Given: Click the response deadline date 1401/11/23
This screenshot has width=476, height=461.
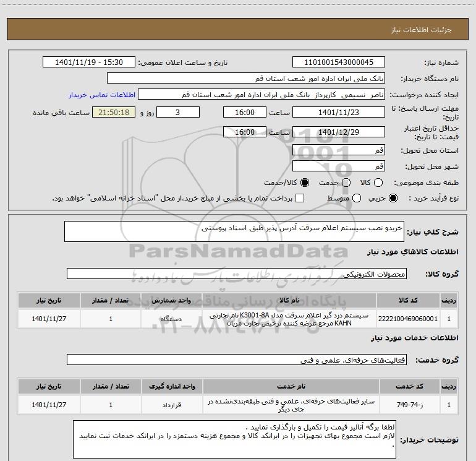Looking at the screenshot, I should click(x=339, y=112).
